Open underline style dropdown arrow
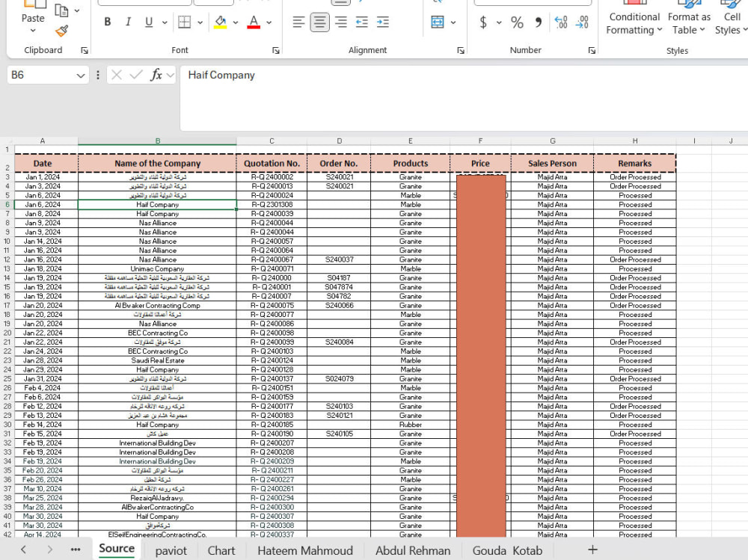The width and height of the screenshot is (748, 560). click(165, 22)
